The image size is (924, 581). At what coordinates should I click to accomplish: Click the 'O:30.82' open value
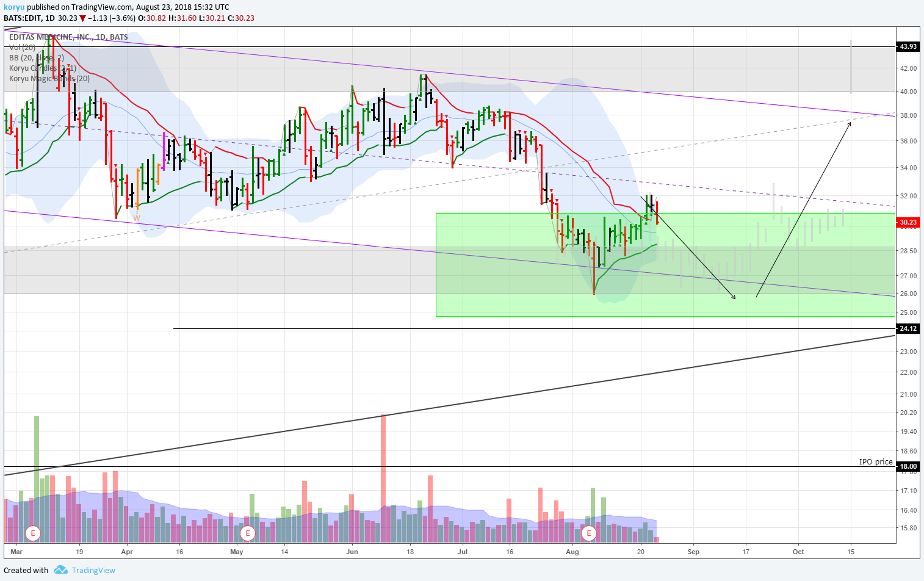(152, 18)
